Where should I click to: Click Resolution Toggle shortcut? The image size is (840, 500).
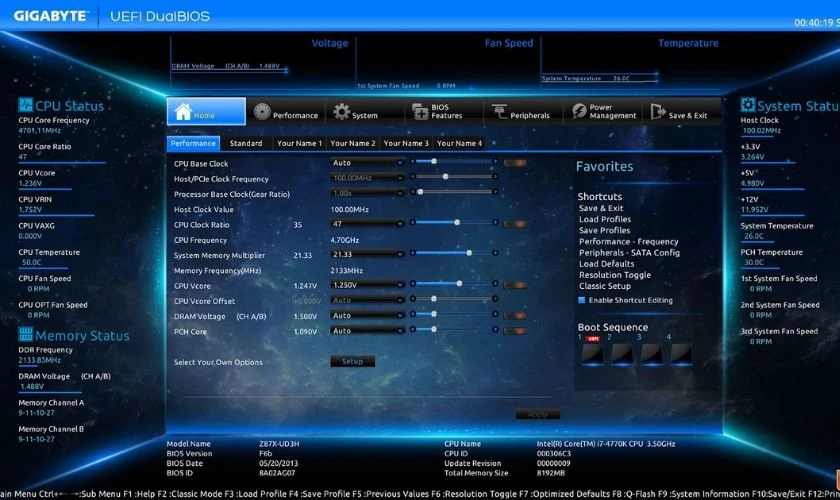615,275
